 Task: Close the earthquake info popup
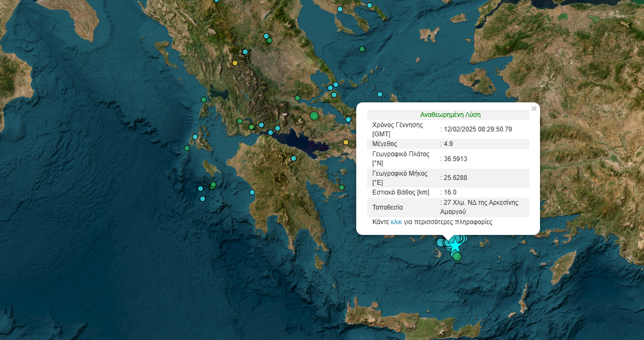(x=534, y=109)
